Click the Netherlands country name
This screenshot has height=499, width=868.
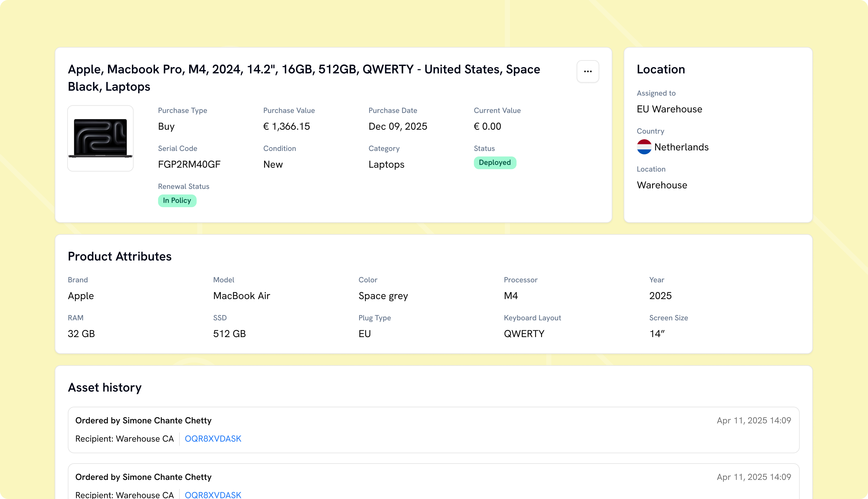tap(681, 147)
